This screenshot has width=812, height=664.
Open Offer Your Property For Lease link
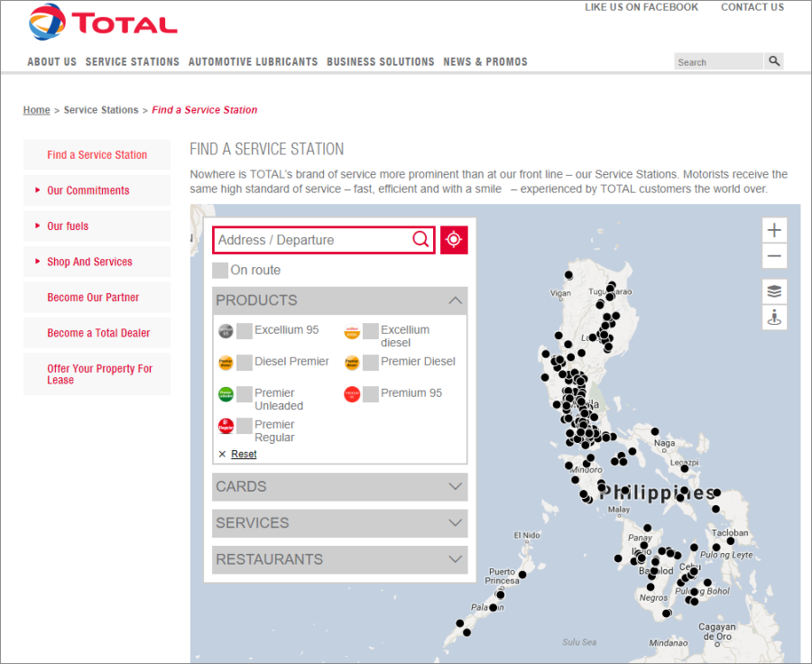[x=97, y=374]
